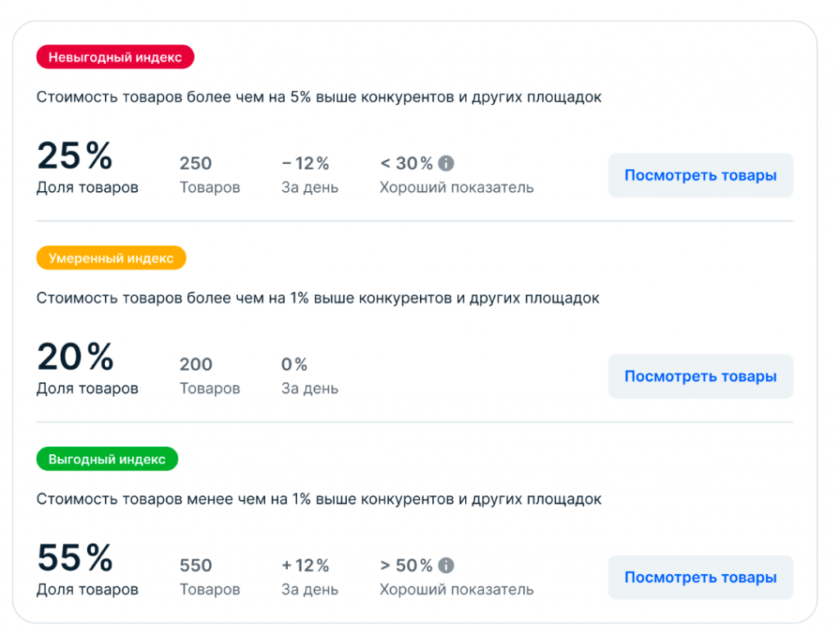
Task: Click info icon next to > 50%
Action: [x=446, y=565]
